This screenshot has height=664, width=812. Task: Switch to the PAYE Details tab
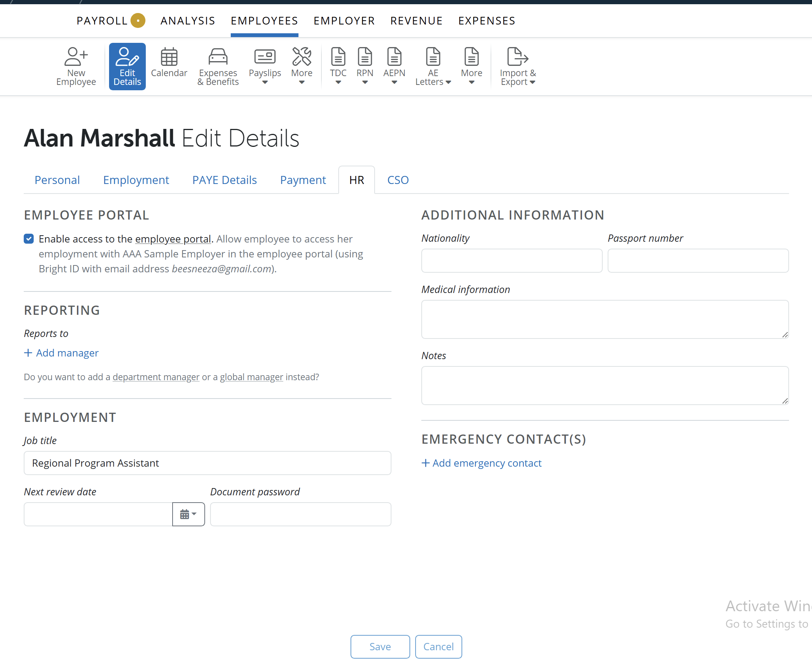point(224,180)
